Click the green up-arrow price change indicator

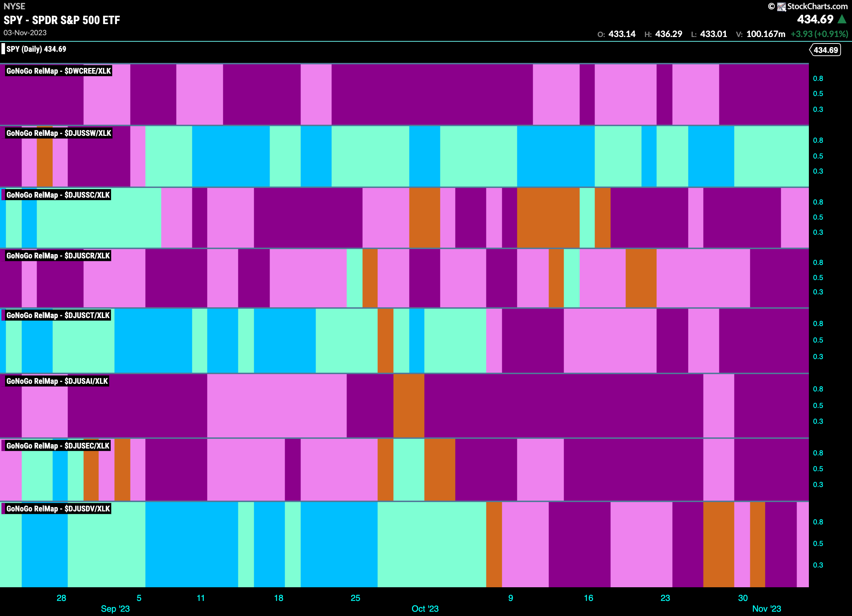pos(842,19)
